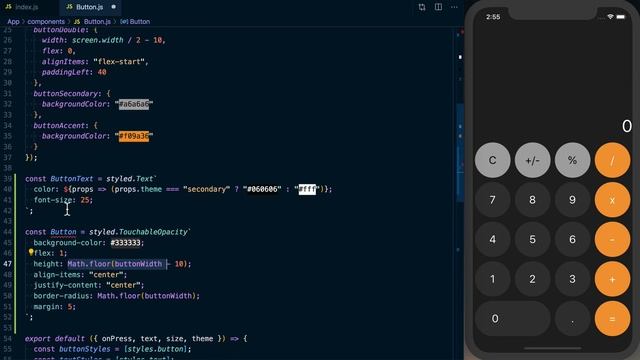Tap the 4 key on calculator
The width and height of the screenshot is (640, 360).
pyautogui.click(x=492, y=239)
